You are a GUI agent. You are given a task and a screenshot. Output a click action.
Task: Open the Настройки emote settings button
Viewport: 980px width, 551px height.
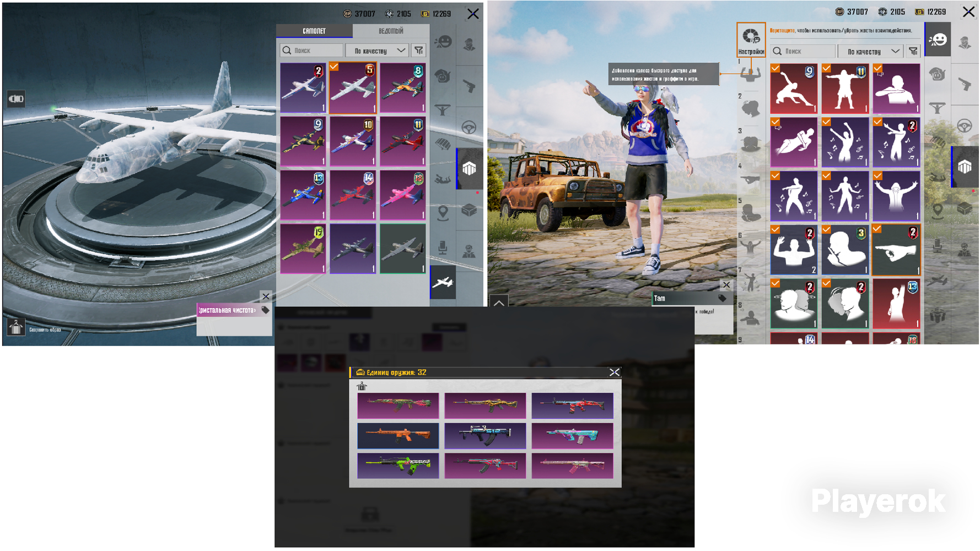[751, 40]
